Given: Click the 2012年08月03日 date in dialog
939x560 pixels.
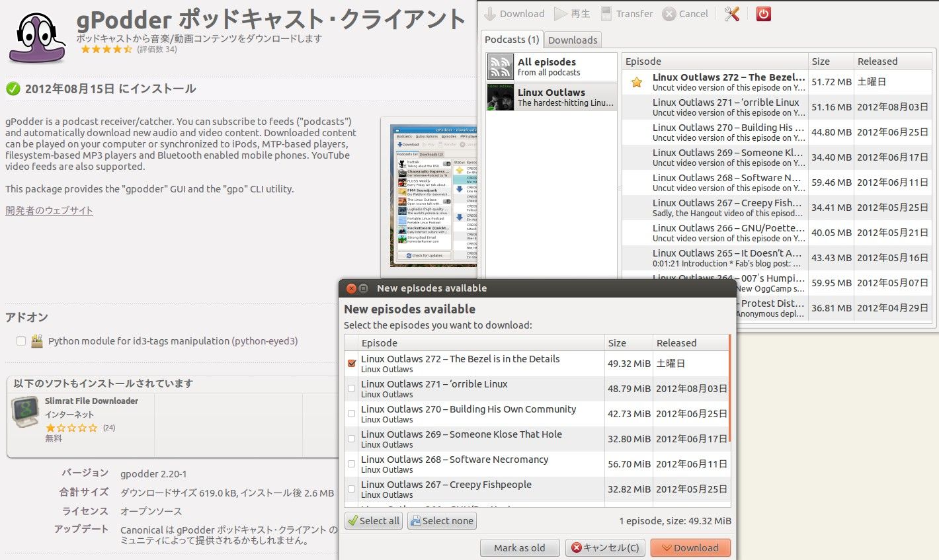Looking at the screenshot, I should click(x=691, y=388).
